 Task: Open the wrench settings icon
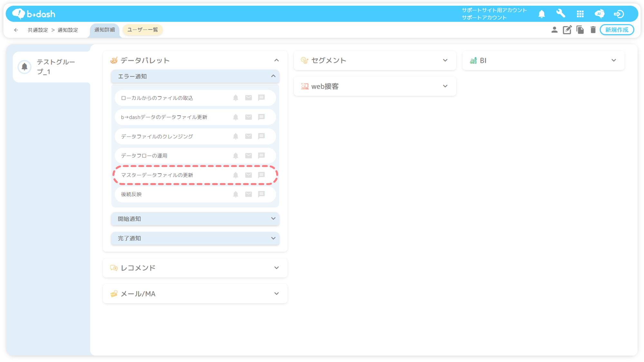click(561, 14)
